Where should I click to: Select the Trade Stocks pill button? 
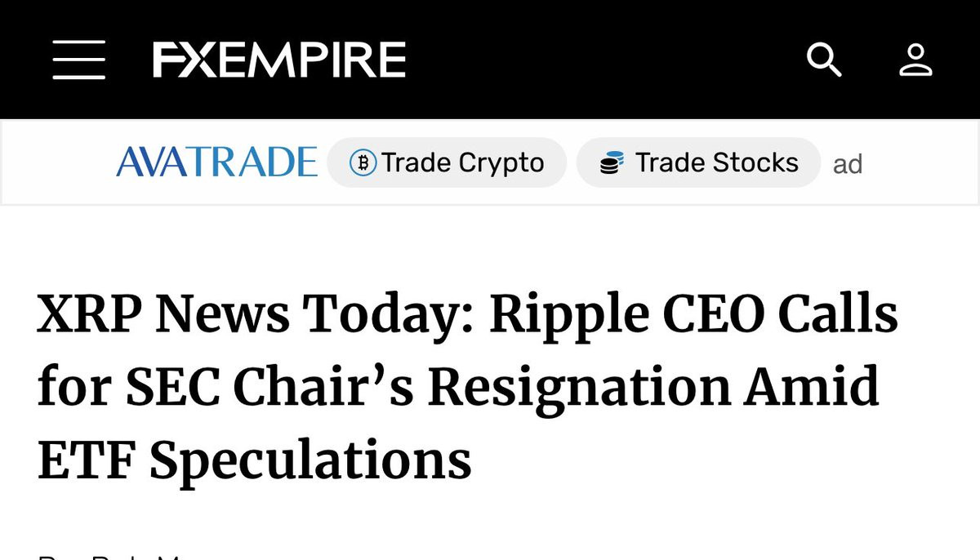(698, 162)
